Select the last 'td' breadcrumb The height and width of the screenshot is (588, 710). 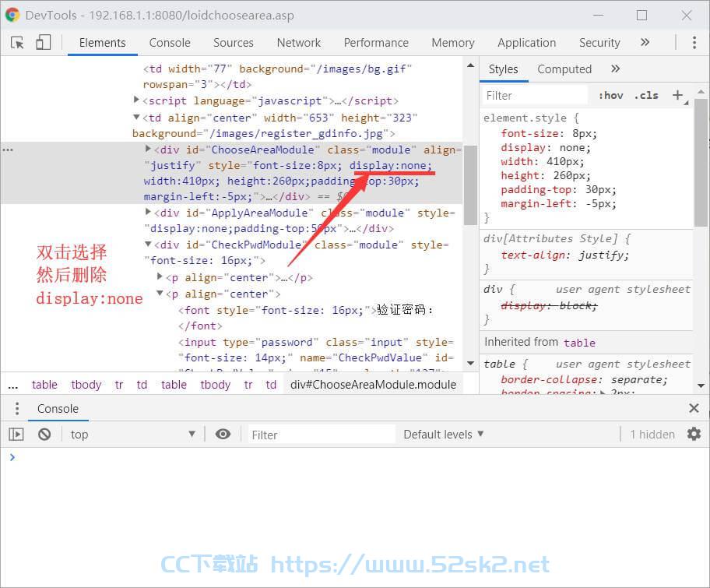(x=271, y=385)
